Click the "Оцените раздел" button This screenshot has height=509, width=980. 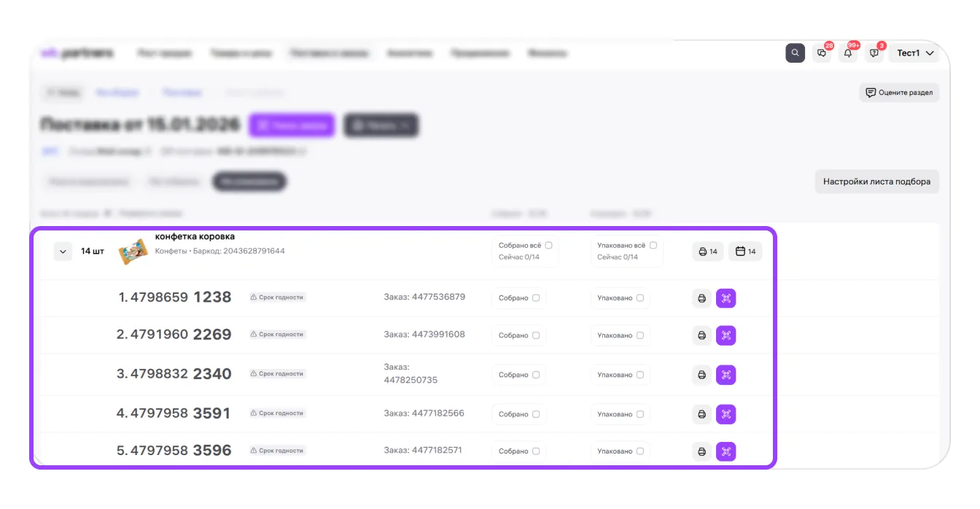point(898,93)
